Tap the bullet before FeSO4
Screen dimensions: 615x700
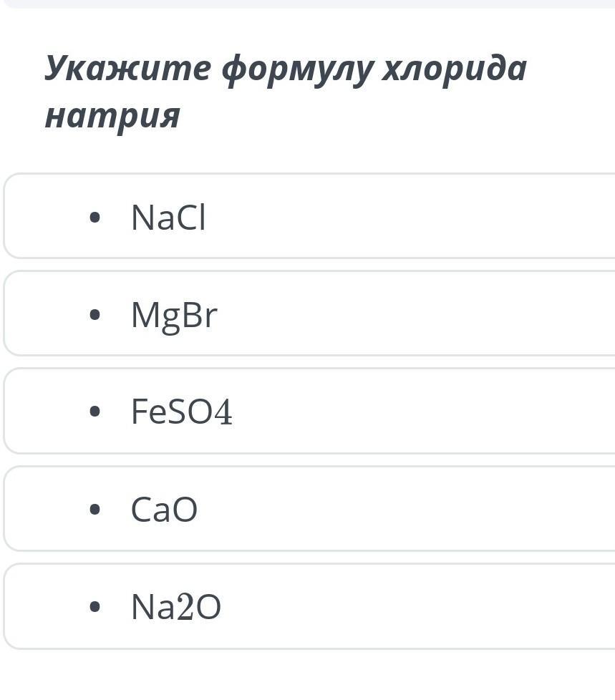(x=95, y=411)
